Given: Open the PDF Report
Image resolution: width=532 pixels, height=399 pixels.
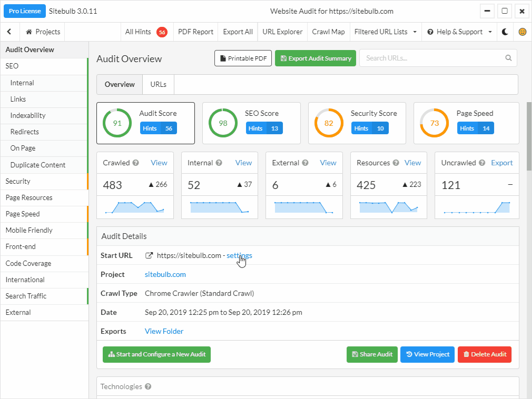Looking at the screenshot, I should 196,32.
